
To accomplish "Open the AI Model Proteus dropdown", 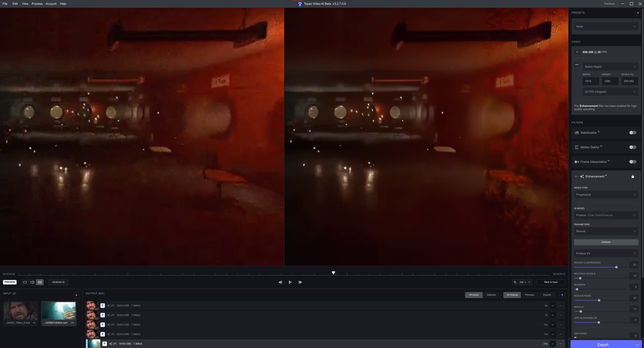I will pos(606,215).
